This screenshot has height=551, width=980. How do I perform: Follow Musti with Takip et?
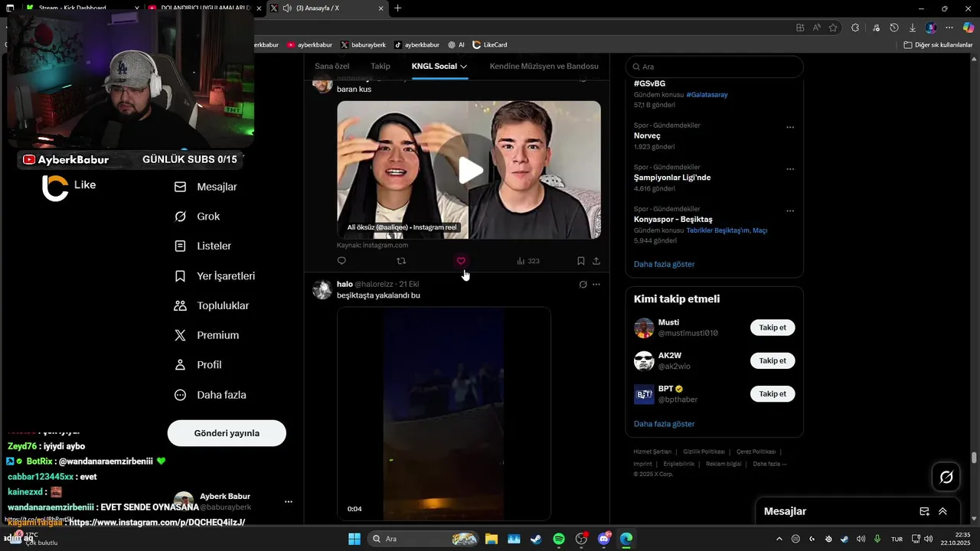pos(773,328)
